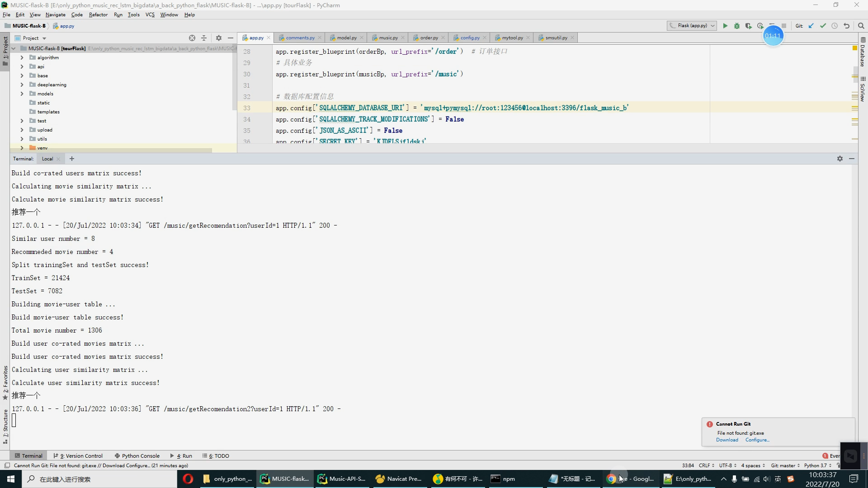Viewport: 868px width, 488px height.
Task: Click the Version Control tab icon
Action: 78,455
